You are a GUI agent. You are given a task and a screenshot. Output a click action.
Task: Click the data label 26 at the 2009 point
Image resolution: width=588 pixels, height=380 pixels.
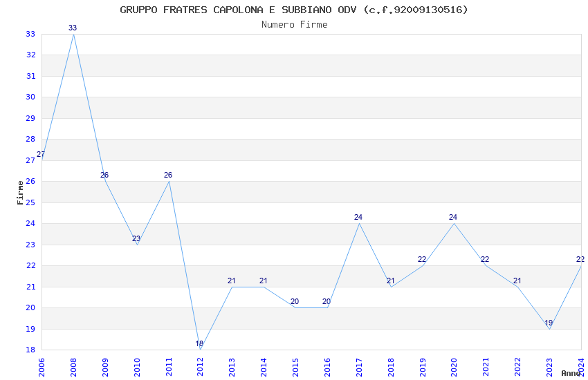coord(104,175)
